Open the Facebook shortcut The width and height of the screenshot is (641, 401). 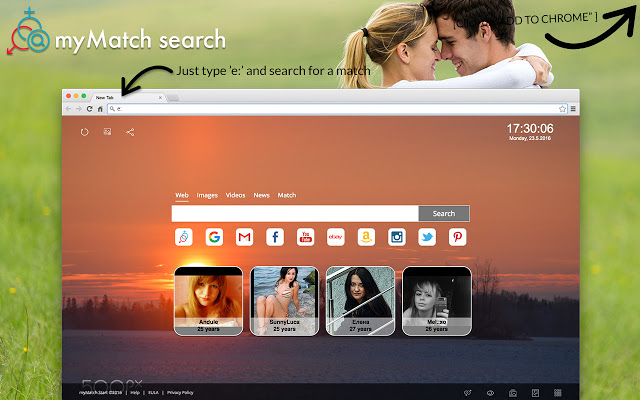click(275, 237)
